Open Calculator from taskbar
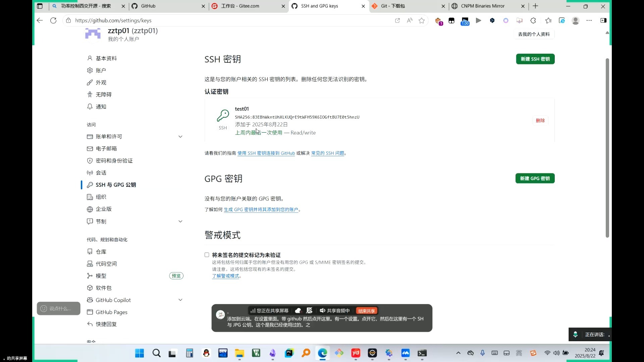Screen dimensions: 644x362 [190, 353]
